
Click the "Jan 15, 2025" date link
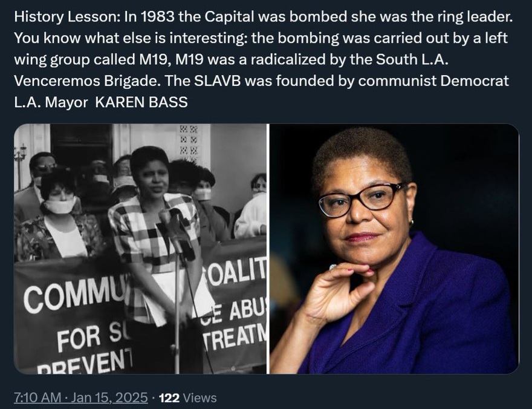(x=109, y=398)
